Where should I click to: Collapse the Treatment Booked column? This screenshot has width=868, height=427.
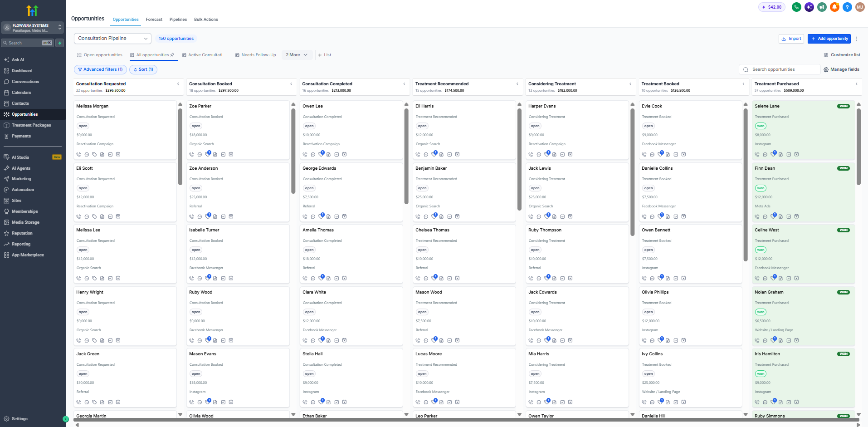(743, 84)
